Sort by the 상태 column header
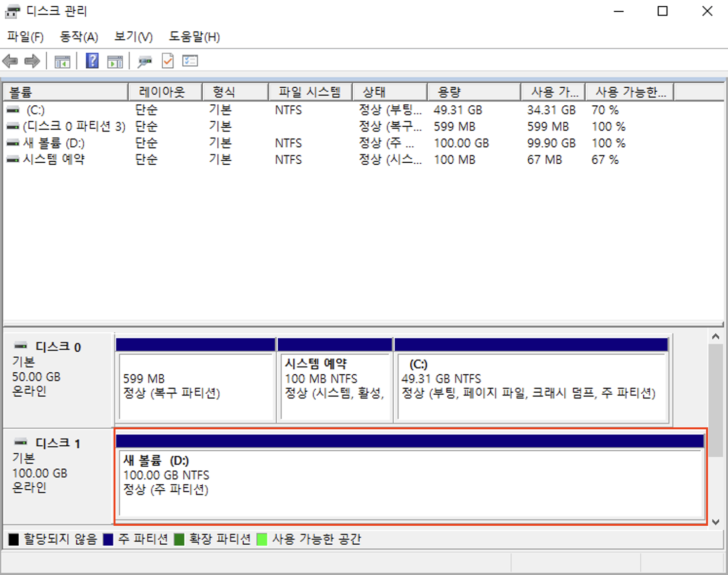728x575 pixels. point(390,92)
